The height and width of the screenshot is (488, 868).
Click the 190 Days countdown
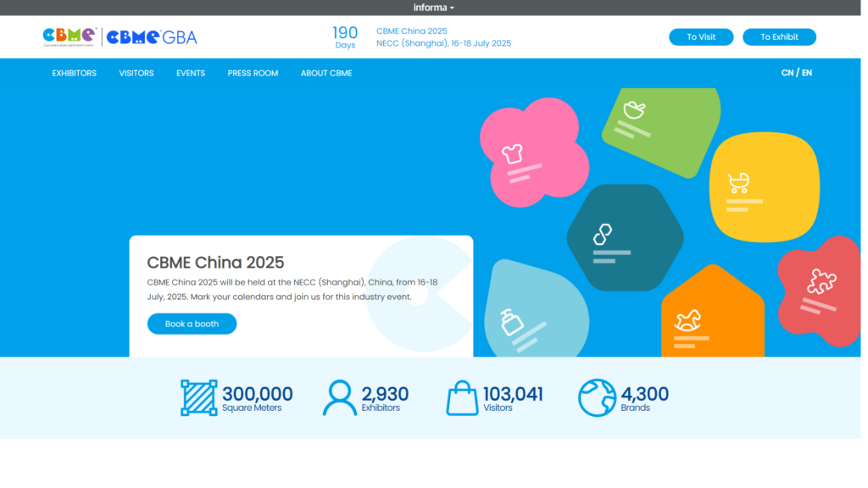[345, 37]
